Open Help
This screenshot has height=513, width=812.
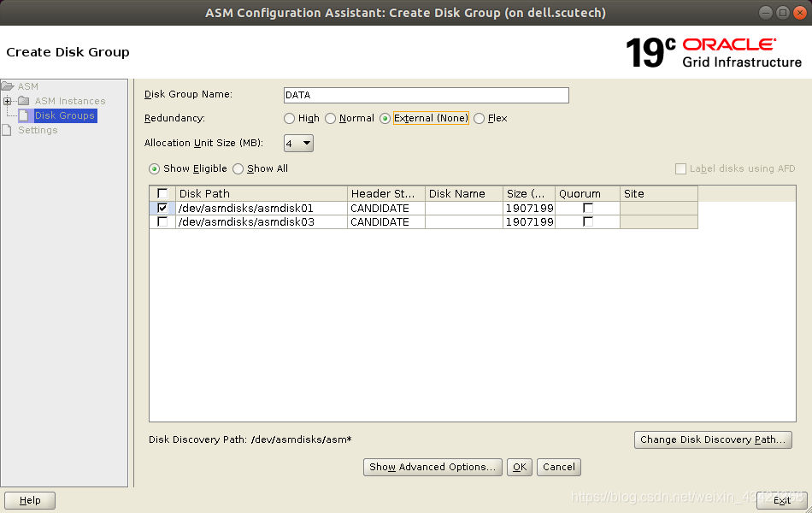(x=30, y=500)
